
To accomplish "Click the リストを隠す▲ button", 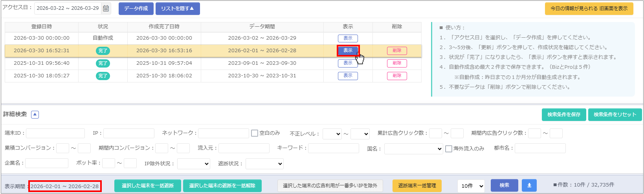I will coord(178,8).
